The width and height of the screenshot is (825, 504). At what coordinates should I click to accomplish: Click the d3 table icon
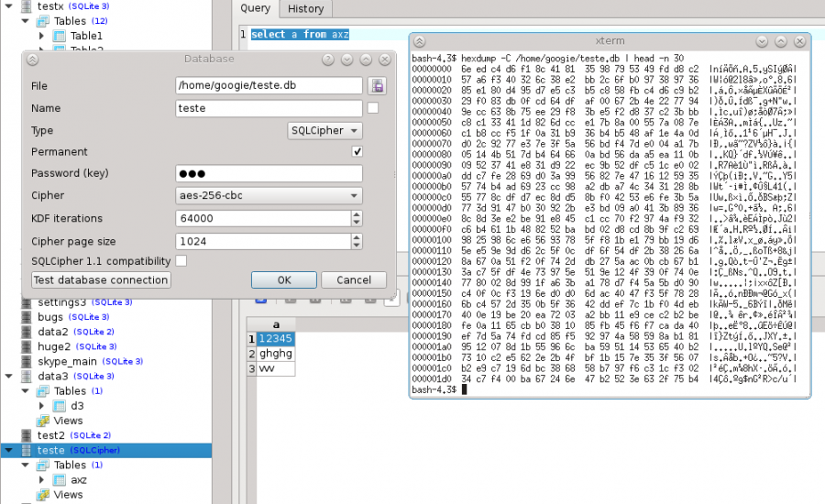59,405
